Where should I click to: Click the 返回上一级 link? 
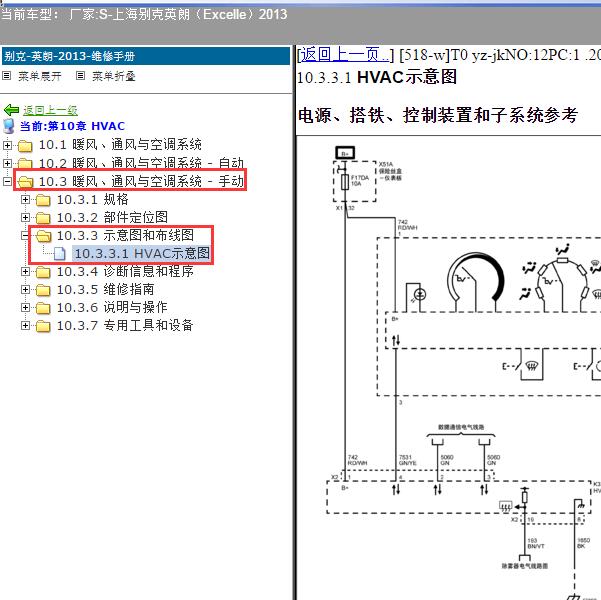50,110
